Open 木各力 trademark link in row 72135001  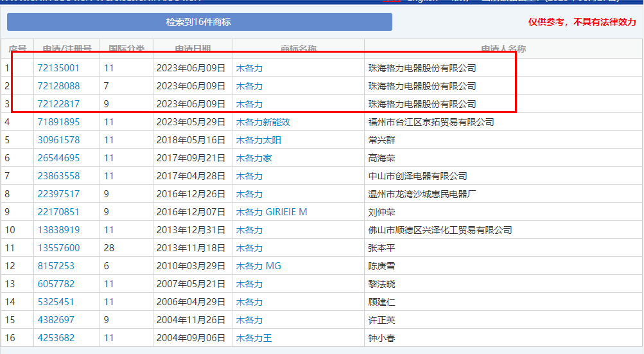click(249, 68)
